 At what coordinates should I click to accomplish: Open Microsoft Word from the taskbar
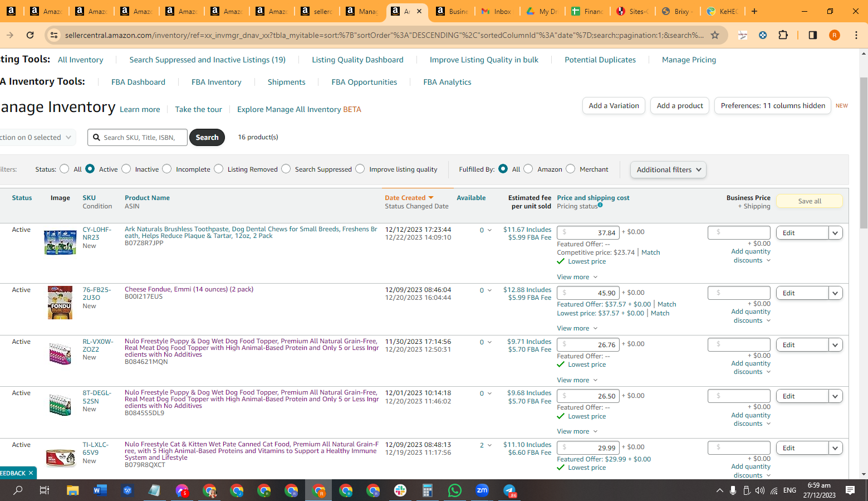[100, 490]
